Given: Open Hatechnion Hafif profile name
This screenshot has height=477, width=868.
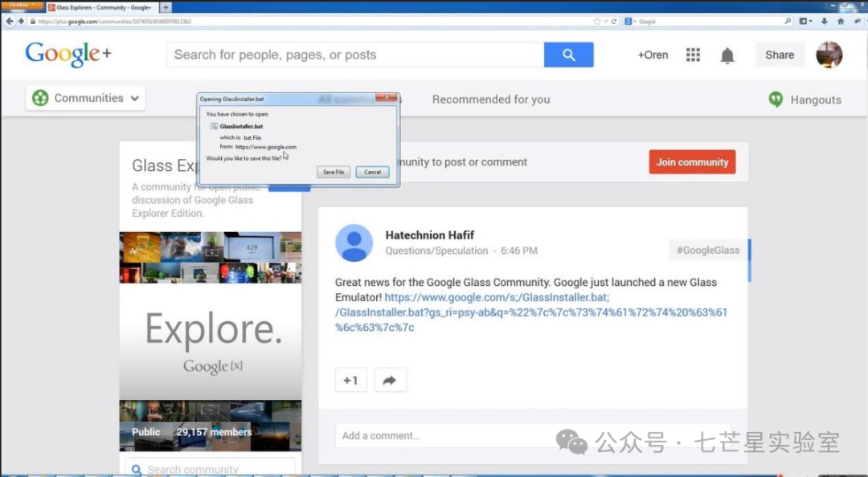Looking at the screenshot, I should click(429, 235).
